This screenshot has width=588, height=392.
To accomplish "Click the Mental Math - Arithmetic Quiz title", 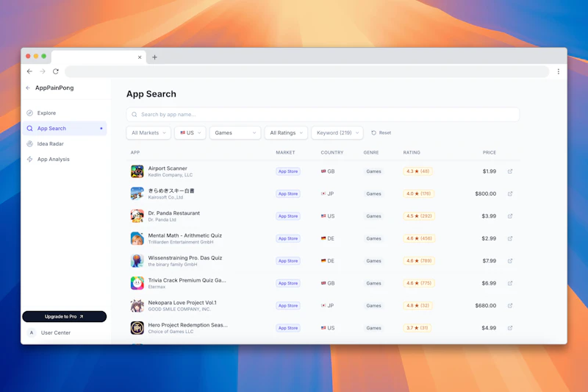I will [185, 235].
